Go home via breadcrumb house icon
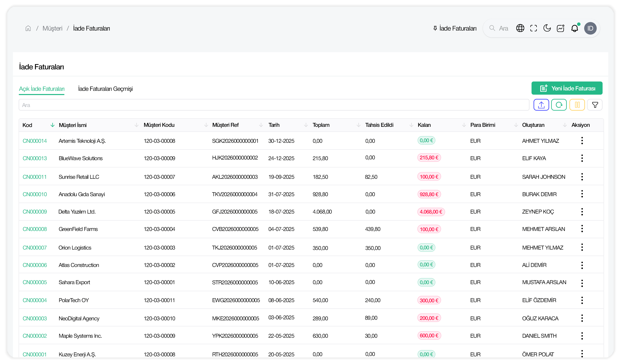This screenshot has height=364, width=621. tap(28, 28)
